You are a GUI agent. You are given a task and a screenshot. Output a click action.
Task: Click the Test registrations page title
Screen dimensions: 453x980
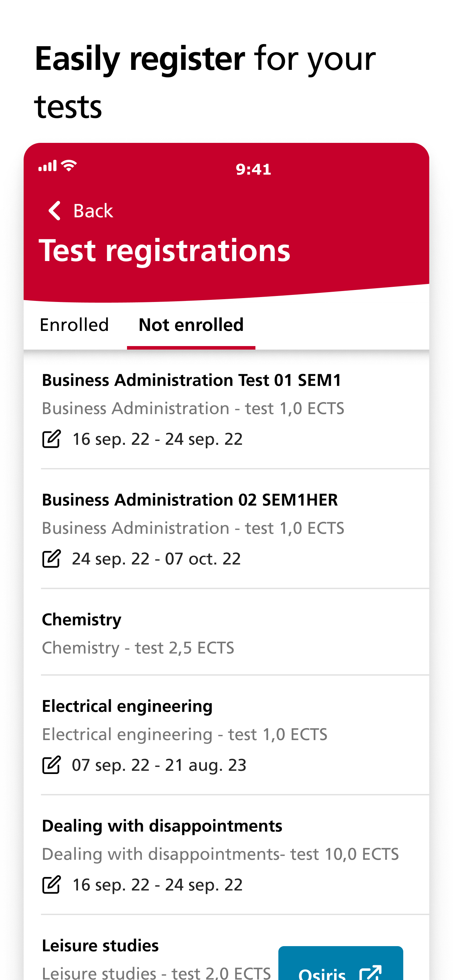165,250
